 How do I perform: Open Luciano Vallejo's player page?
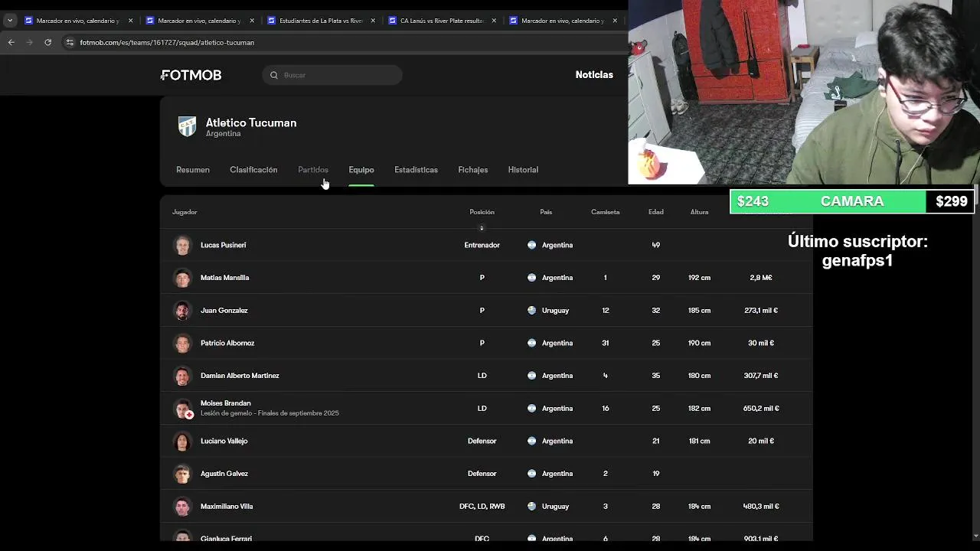click(x=224, y=441)
